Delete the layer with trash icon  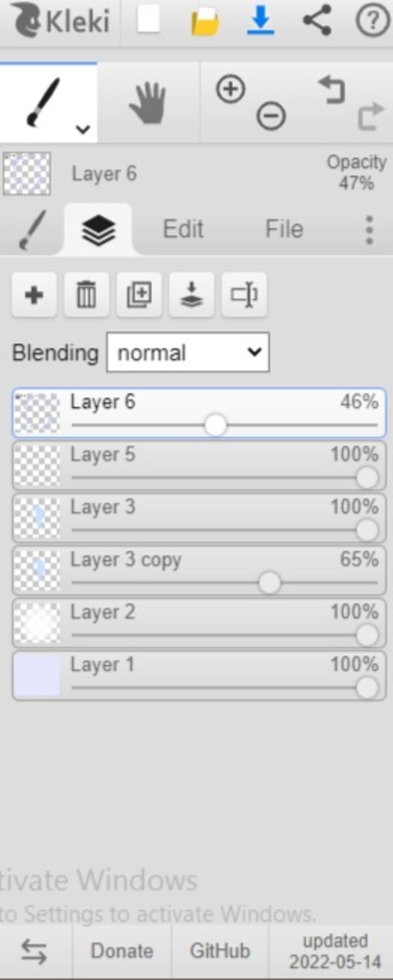(86, 295)
